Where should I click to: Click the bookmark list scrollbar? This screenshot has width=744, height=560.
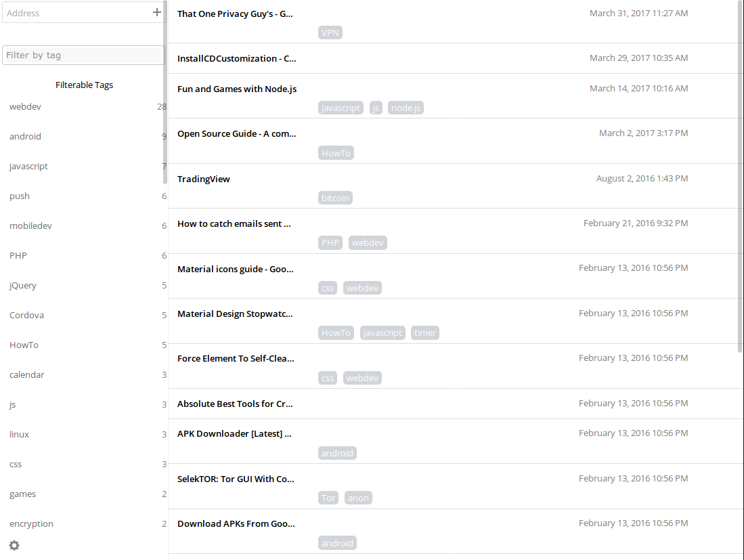click(740, 176)
